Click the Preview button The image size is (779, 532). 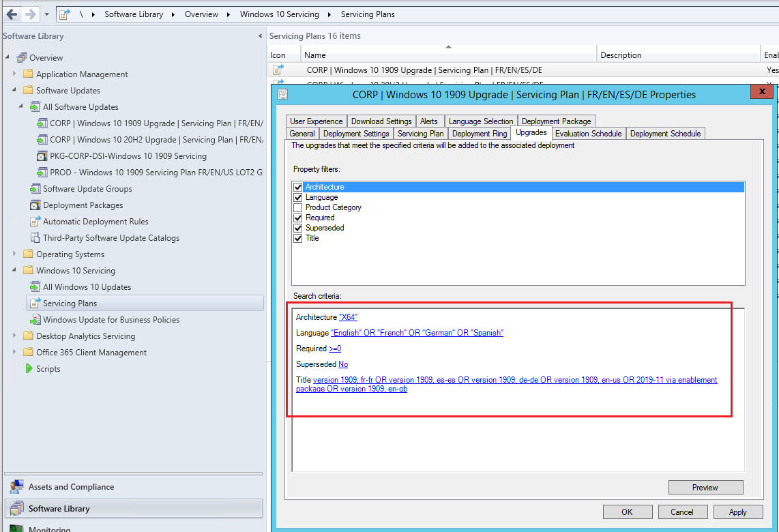pyautogui.click(x=705, y=487)
